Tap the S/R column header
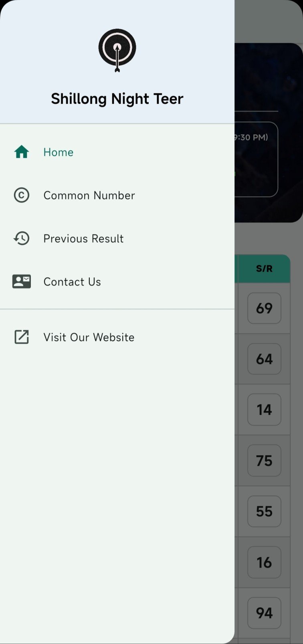This screenshot has height=644, width=303. coord(264,269)
